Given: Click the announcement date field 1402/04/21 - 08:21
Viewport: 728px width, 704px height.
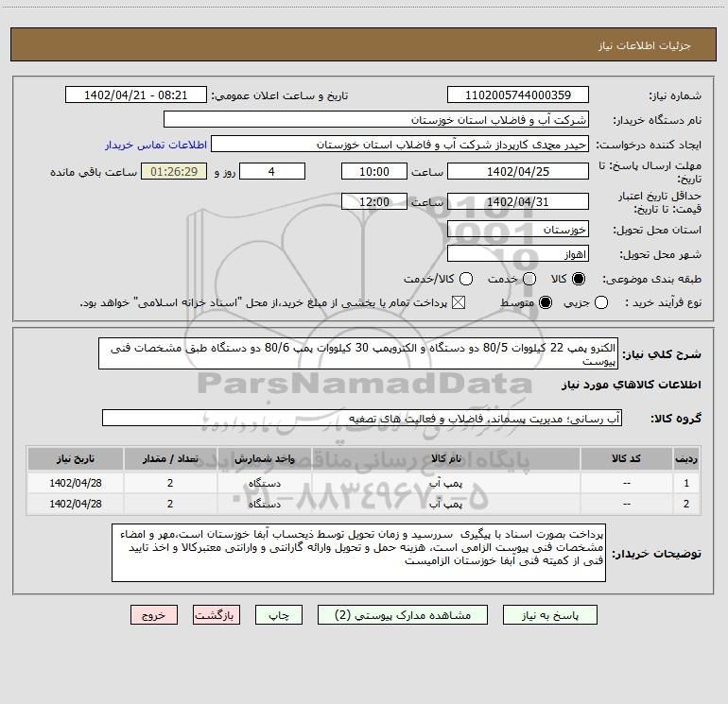Looking at the screenshot, I should [x=136, y=94].
